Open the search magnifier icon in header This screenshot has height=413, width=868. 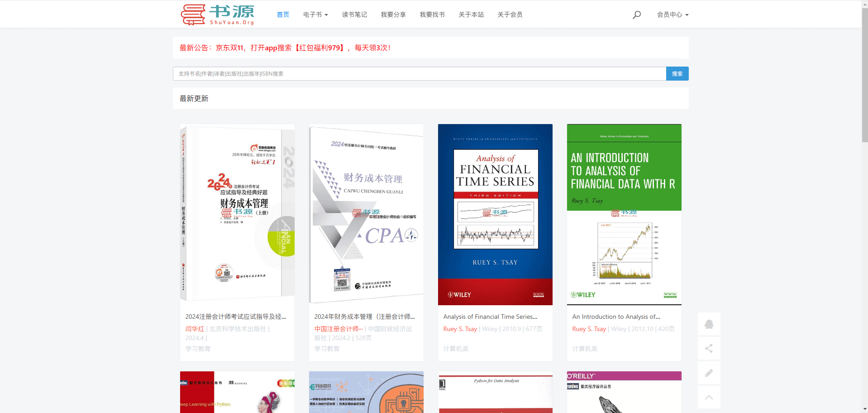point(636,14)
